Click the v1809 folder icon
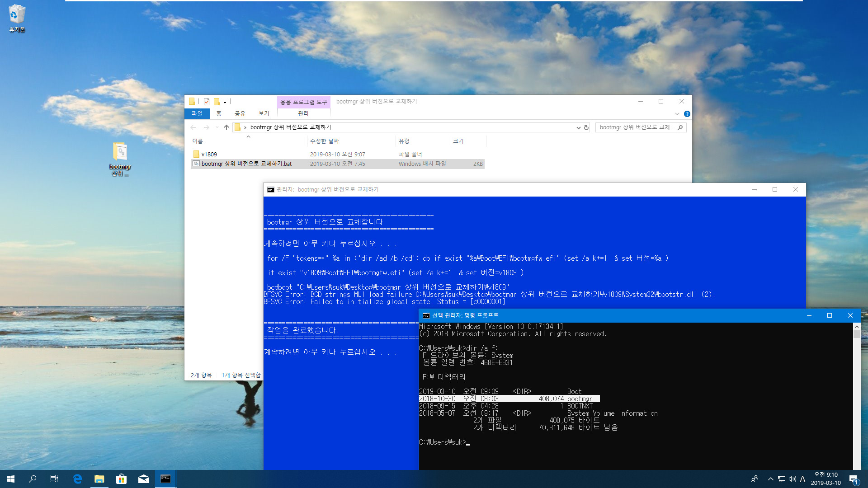 (196, 154)
